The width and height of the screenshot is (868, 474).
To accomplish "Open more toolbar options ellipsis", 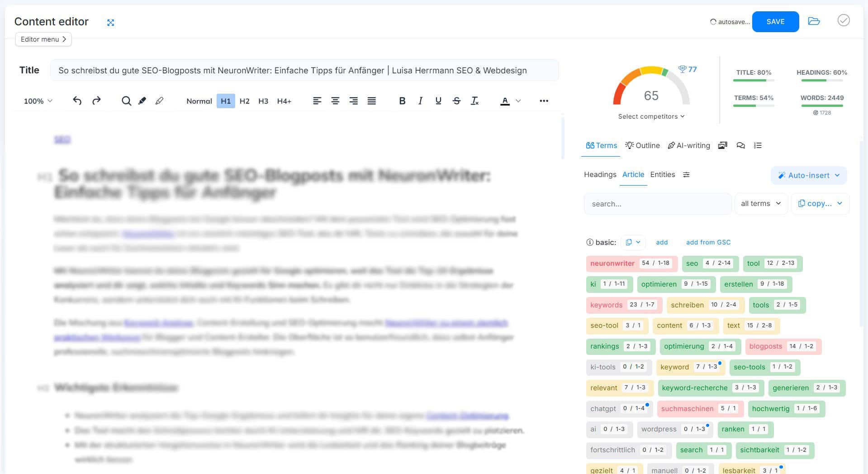I will (544, 101).
